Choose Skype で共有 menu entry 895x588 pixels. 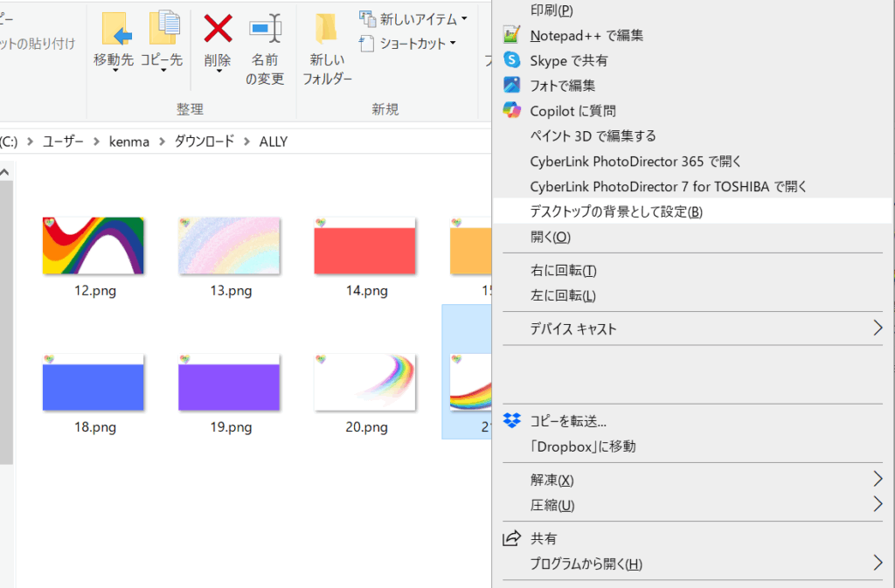[692, 60]
